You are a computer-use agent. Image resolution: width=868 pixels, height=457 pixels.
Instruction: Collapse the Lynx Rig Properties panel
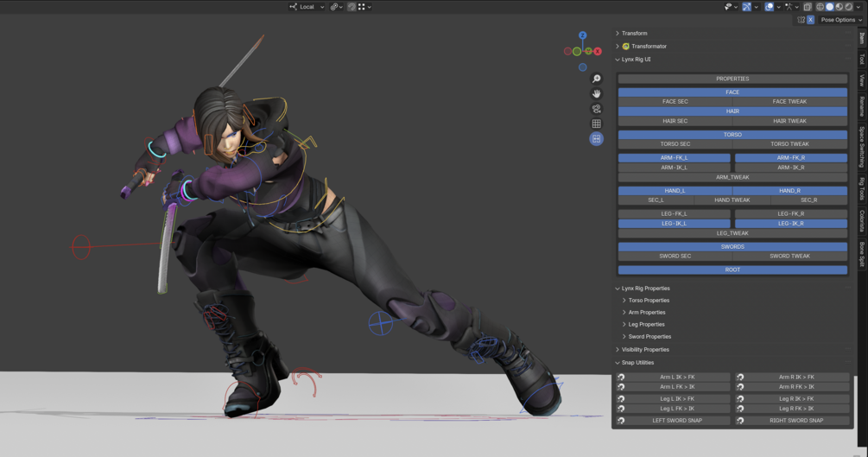(x=618, y=289)
